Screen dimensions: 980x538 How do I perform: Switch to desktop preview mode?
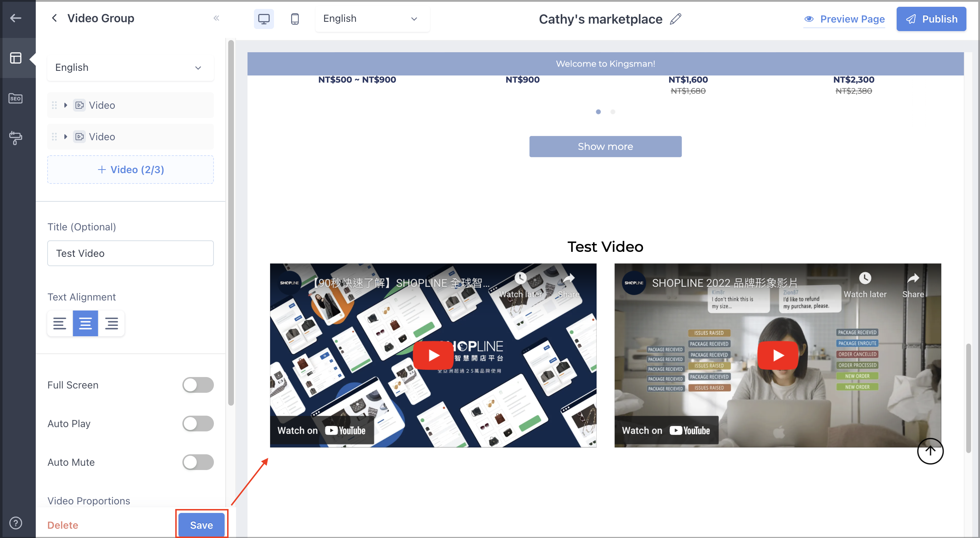pyautogui.click(x=264, y=19)
